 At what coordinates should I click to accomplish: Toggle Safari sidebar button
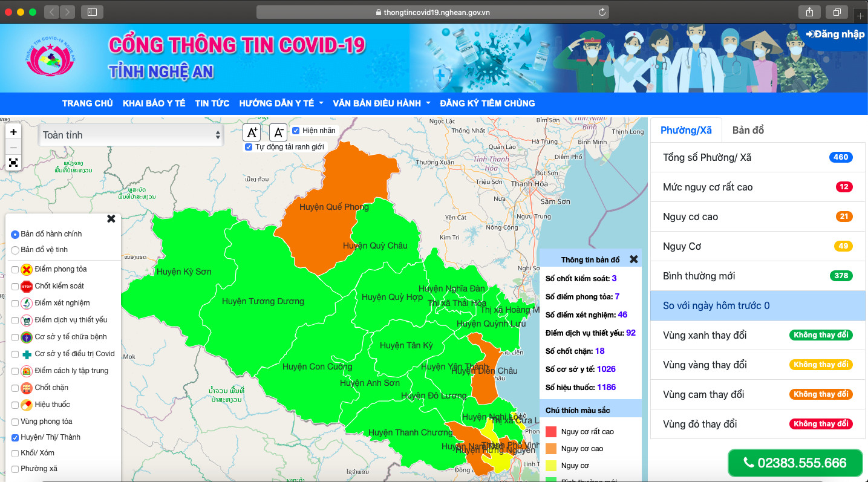92,12
